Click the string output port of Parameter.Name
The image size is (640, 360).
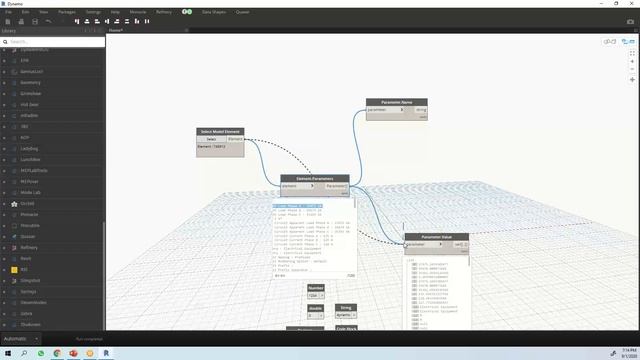421,110
